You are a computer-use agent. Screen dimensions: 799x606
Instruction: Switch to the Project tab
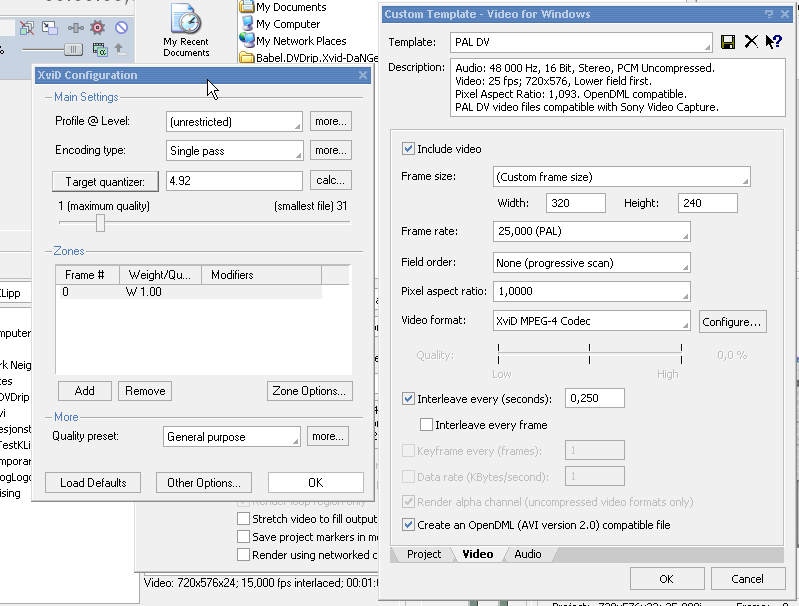[424, 554]
